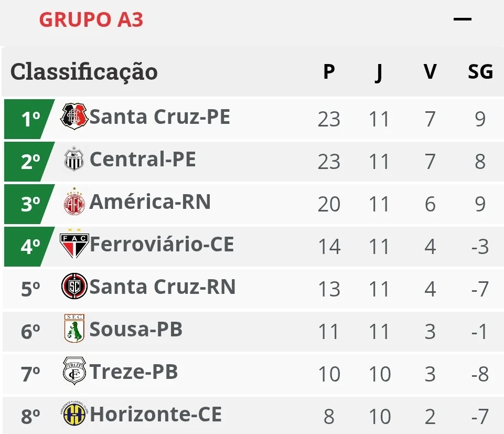Click the Ferroviário-CE FAC shield
The image size is (504, 434).
pyautogui.click(x=74, y=244)
